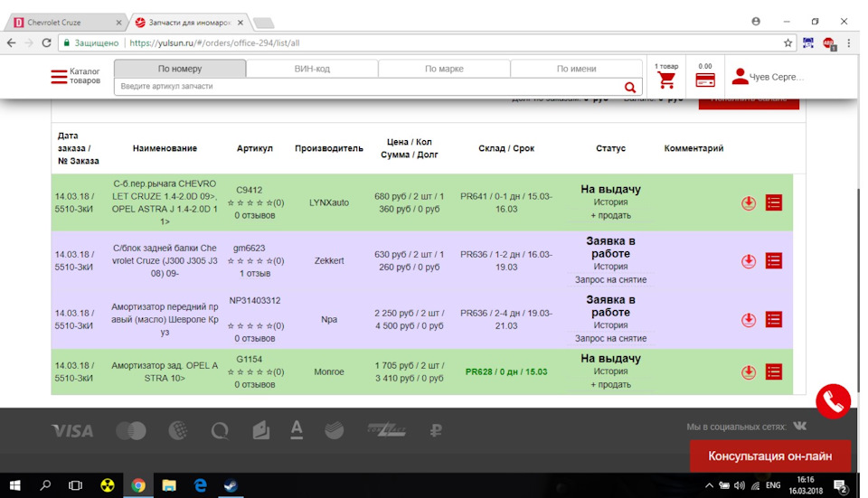868x498 pixels.
Task: Click the Sberbank payment logo in footer
Action: [335, 430]
